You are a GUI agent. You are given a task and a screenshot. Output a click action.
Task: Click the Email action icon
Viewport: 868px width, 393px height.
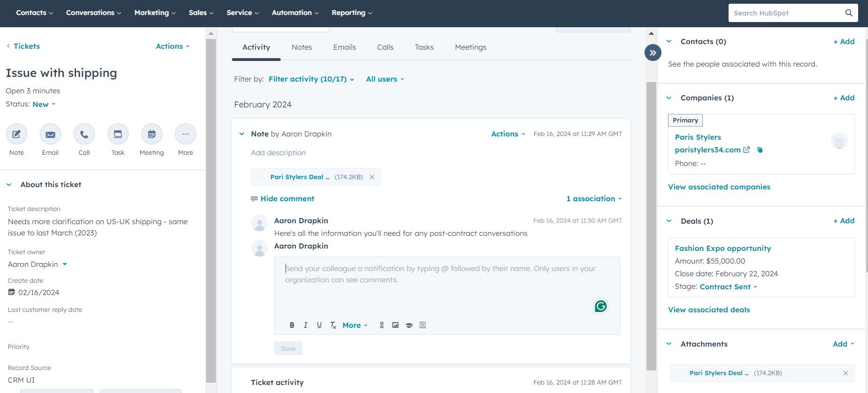pyautogui.click(x=50, y=134)
